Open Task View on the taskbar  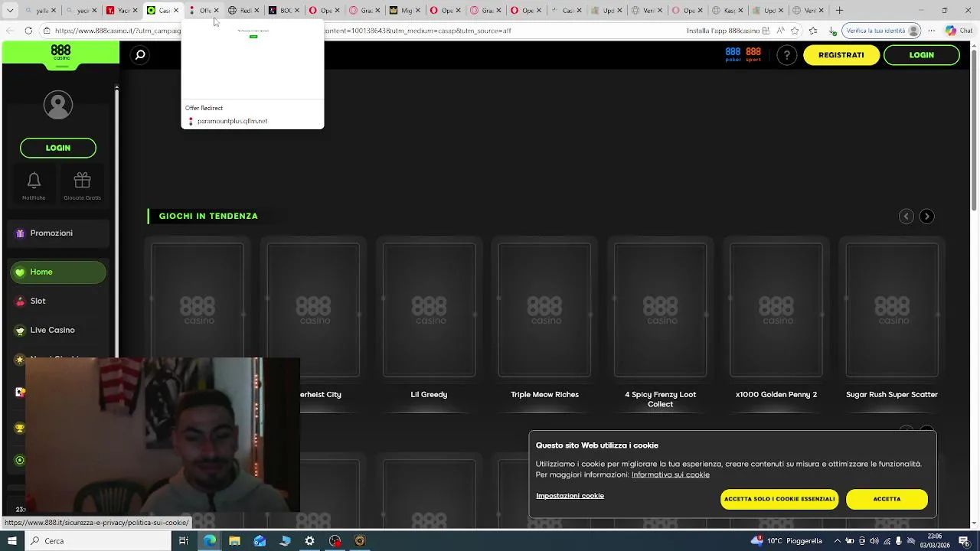tap(184, 541)
